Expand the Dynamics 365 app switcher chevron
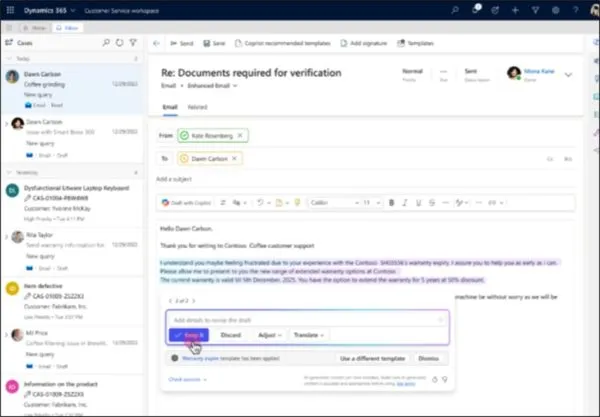Viewport: 600px width, 417px height. click(73, 10)
